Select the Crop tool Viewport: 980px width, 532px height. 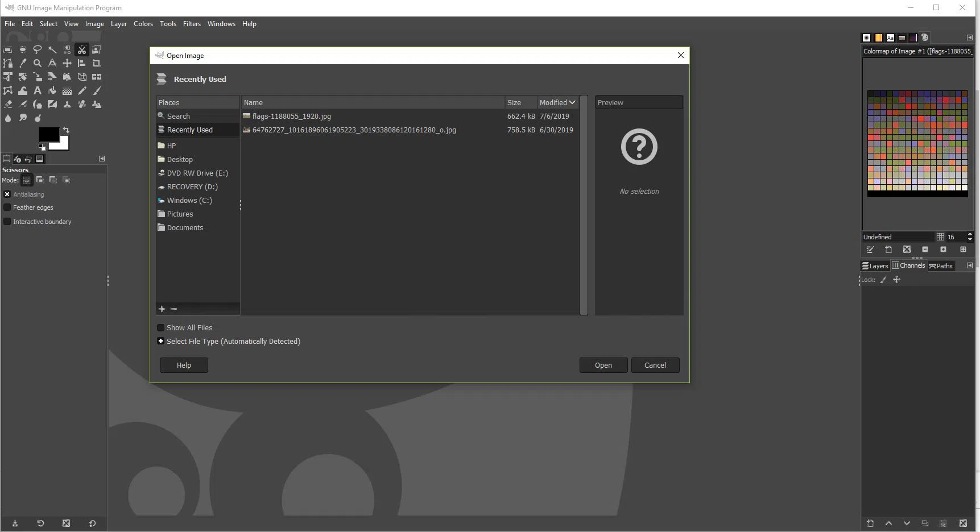click(x=97, y=64)
